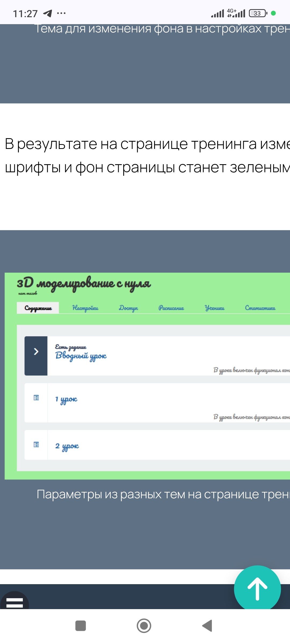Switch to the "Настройки" tab
The image size is (290, 644).
click(x=85, y=308)
